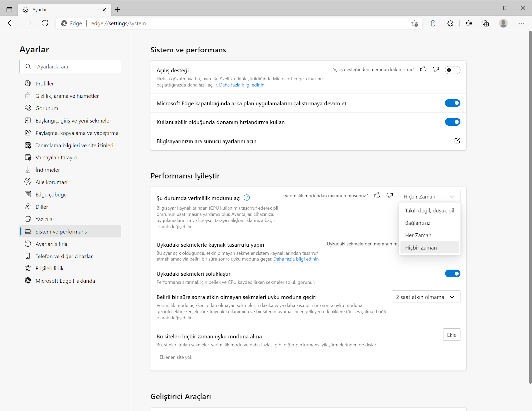
Task: Click the Ekle button
Action: (x=452, y=335)
